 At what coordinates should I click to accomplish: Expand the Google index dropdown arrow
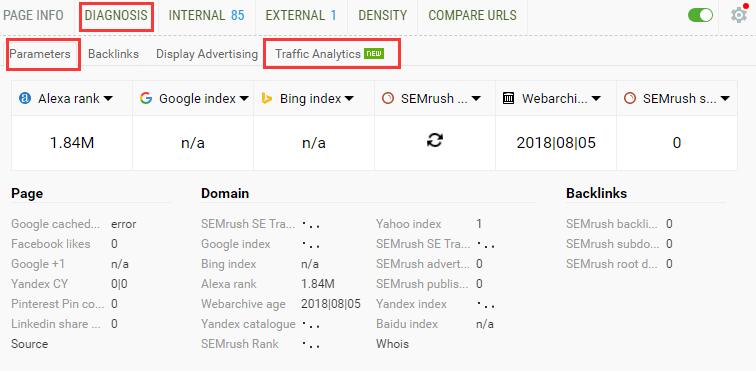pos(244,99)
